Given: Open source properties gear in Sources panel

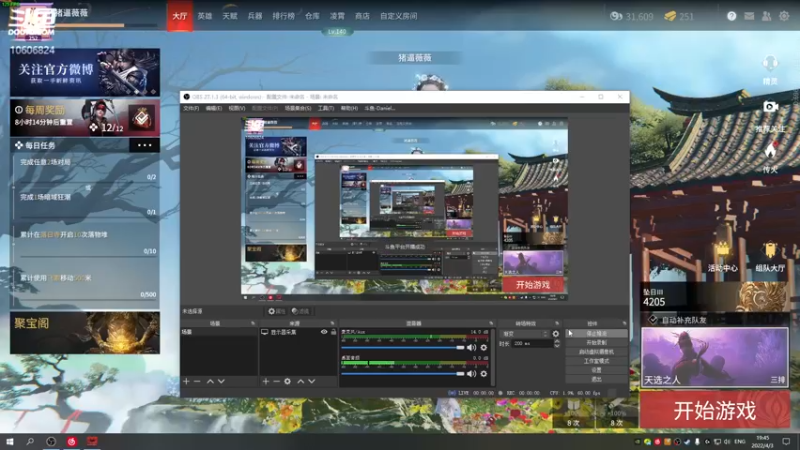Looking at the screenshot, I should pos(287,381).
